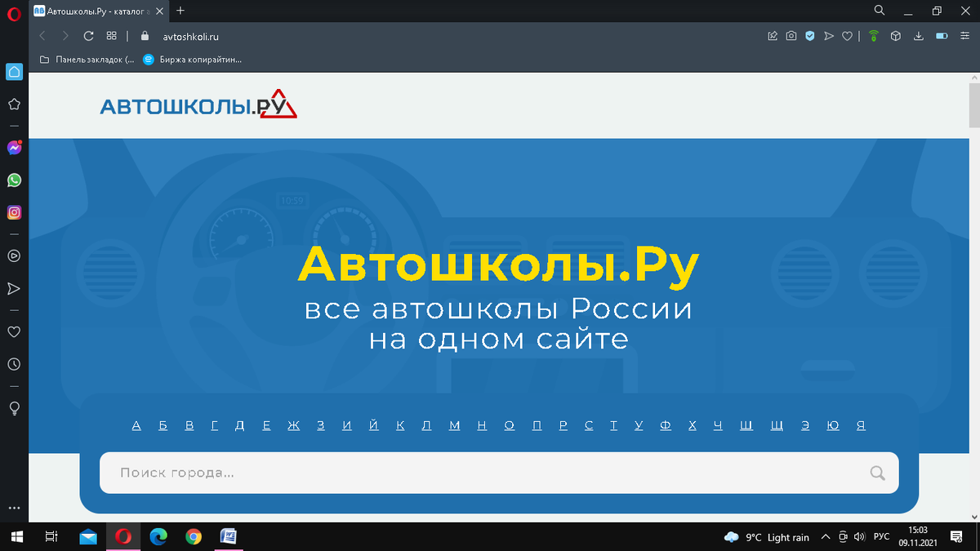
Task: Open the Speed Dial grid button
Action: (x=112, y=36)
